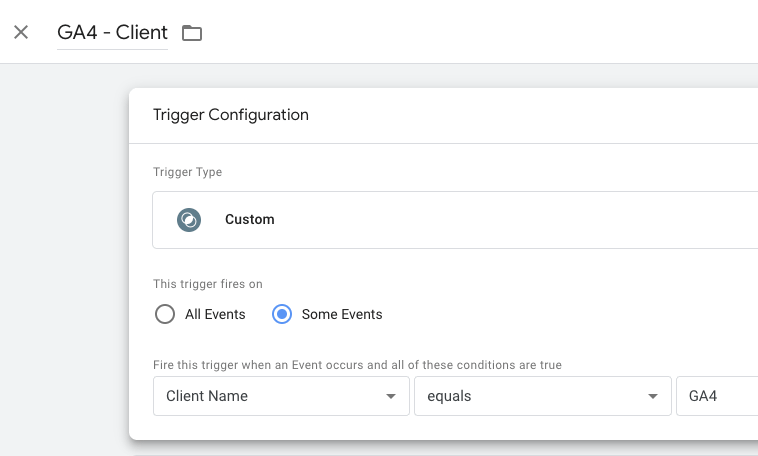Click the gray background left of the card
Viewport: 758px width, 456px height.
[64, 261]
